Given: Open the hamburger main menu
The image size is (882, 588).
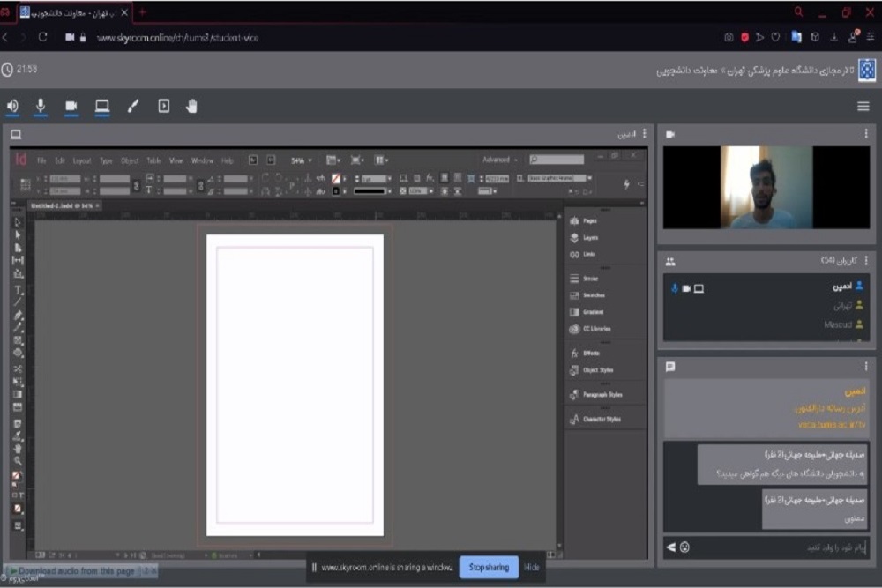Looking at the screenshot, I should [863, 107].
